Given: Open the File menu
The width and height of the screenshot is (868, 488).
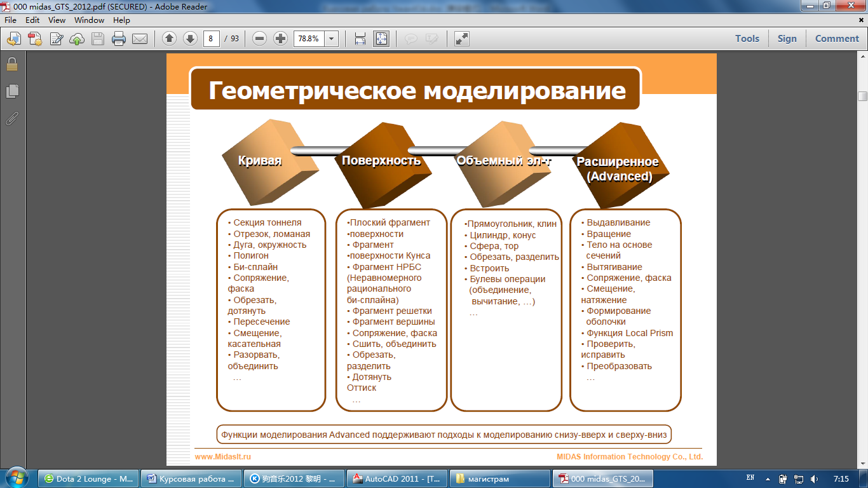Looking at the screenshot, I should (x=10, y=20).
